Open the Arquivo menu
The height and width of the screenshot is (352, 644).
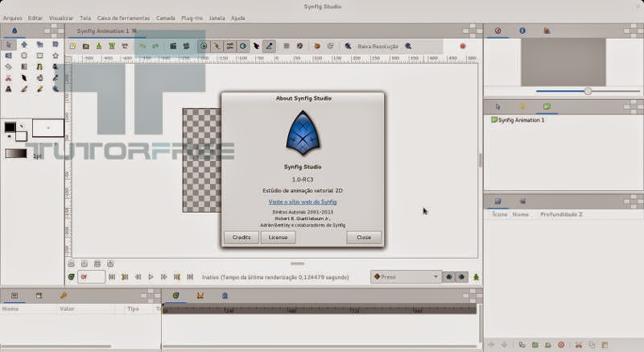(x=13, y=18)
